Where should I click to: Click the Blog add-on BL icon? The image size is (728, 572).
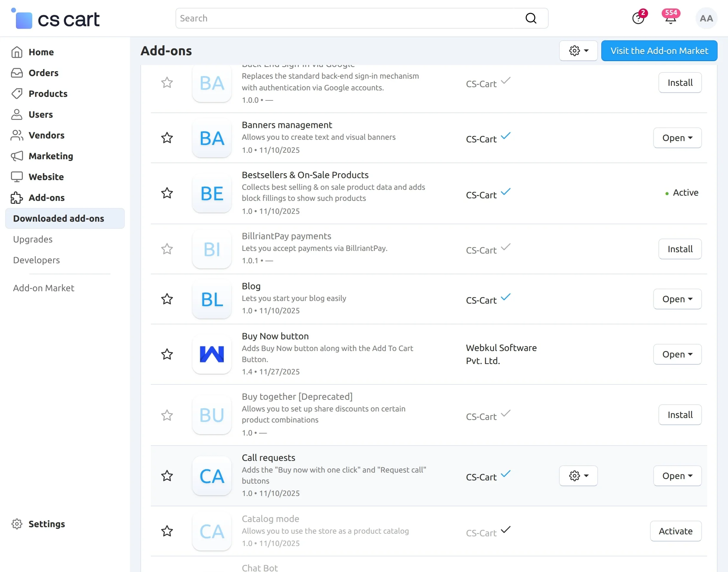[x=212, y=299]
